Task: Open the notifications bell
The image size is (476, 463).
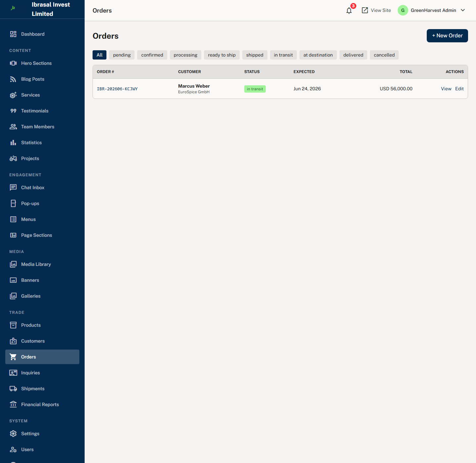Action: (349, 11)
